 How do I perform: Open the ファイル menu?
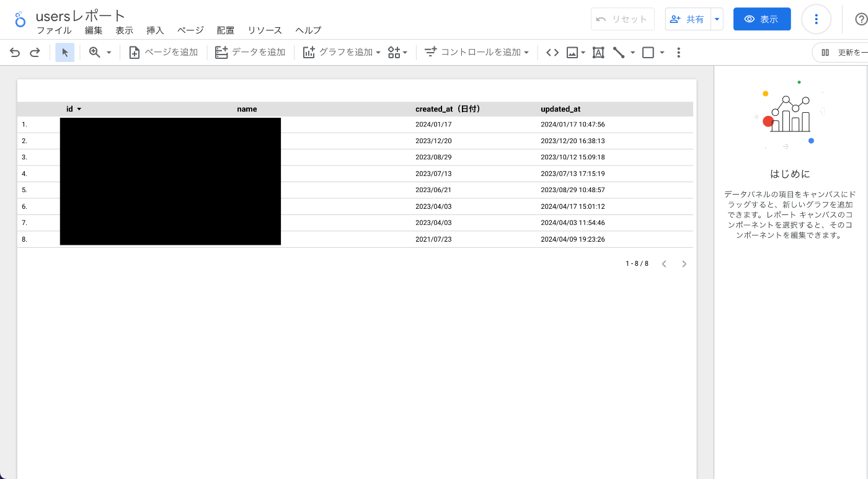[x=54, y=30]
